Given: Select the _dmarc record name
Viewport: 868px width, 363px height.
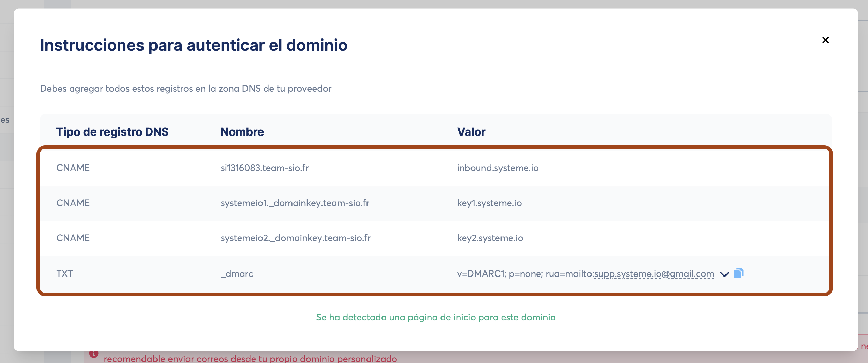Looking at the screenshot, I should click(237, 274).
